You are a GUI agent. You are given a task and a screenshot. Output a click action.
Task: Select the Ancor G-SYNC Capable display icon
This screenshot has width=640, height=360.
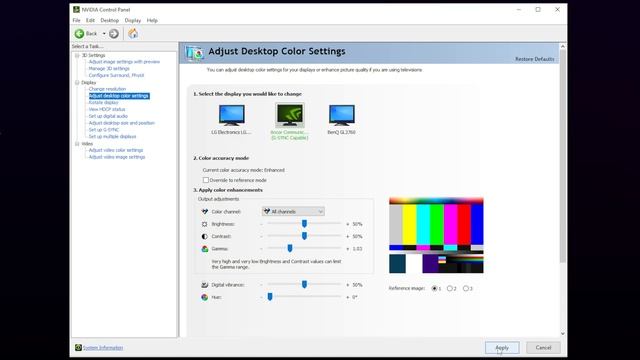pyautogui.click(x=290, y=115)
